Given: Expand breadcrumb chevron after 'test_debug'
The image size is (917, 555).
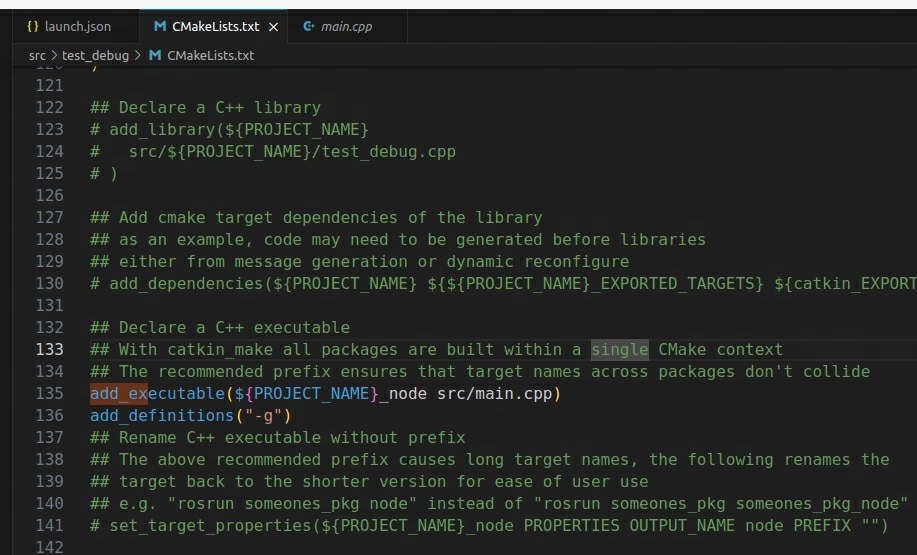Looking at the screenshot, I should click(x=137, y=56).
